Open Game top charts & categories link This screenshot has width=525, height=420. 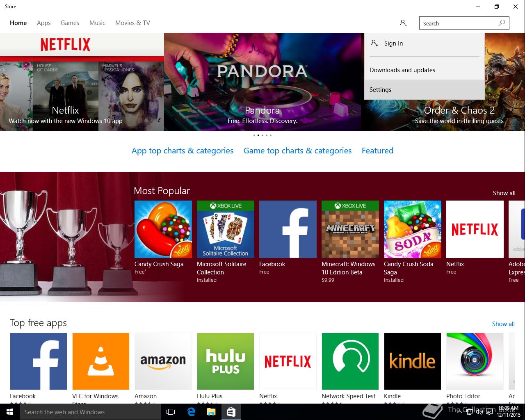click(297, 151)
